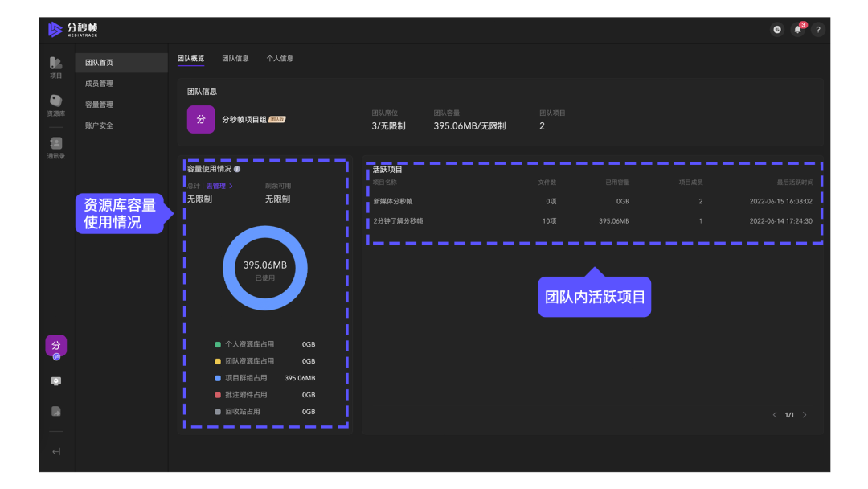This screenshot has width=868, height=489.
Task: Open the transfer list icon beside the bell
Action: point(777,29)
